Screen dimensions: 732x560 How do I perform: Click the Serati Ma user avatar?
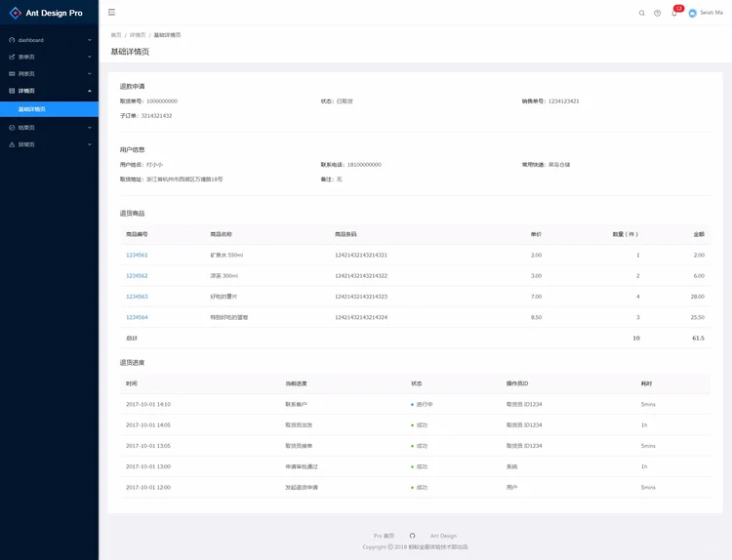pos(692,13)
